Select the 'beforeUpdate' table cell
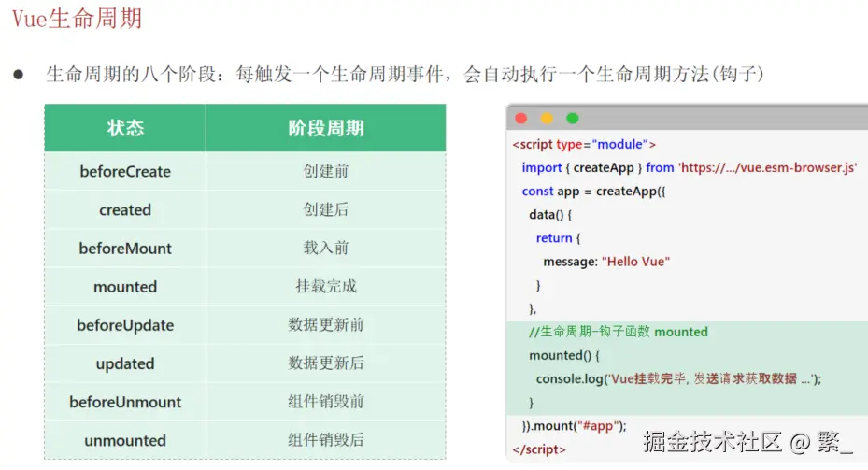The image size is (868, 470). [125, 325]
